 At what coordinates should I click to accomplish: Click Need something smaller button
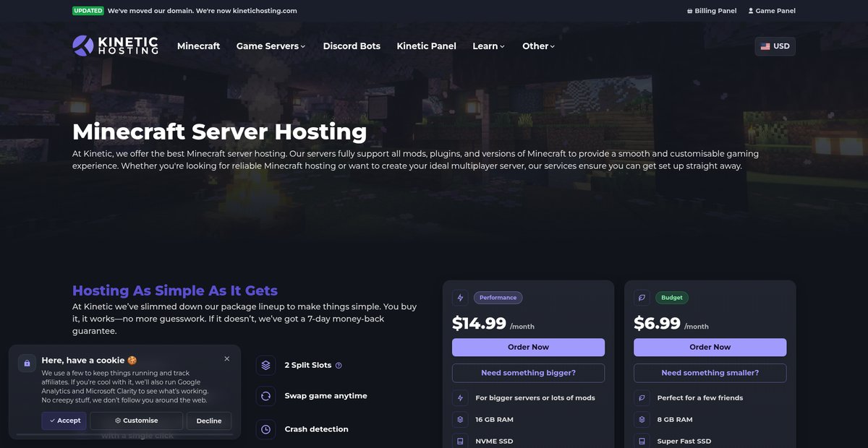pos(710,373)
